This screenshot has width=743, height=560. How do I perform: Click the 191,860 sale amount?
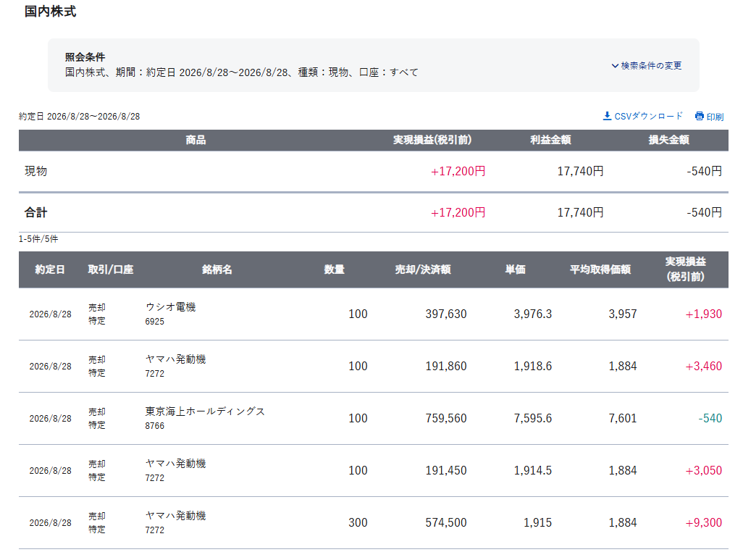pyautogui.click(x=446, y=366)
